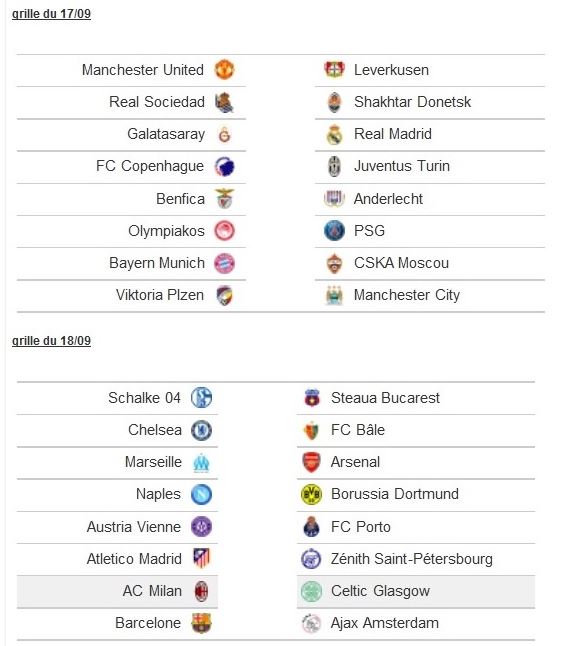This screenshot has width=583, height=646.
Task: Select the Celtic Glasgow highlighted row
Action: coord(416,591)
